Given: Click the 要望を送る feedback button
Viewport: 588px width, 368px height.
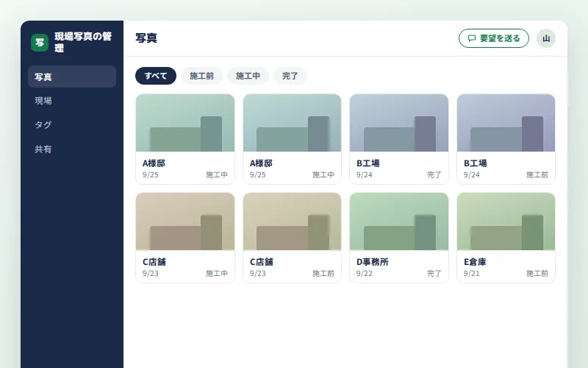Looking at the screenshot, I should point(493,38).
